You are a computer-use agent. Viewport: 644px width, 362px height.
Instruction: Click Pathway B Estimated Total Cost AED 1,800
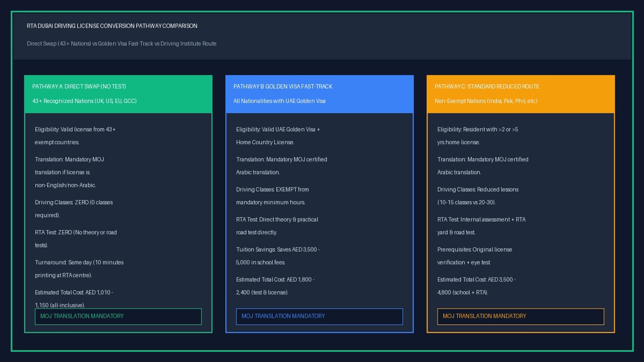click(x=275, y=286)
